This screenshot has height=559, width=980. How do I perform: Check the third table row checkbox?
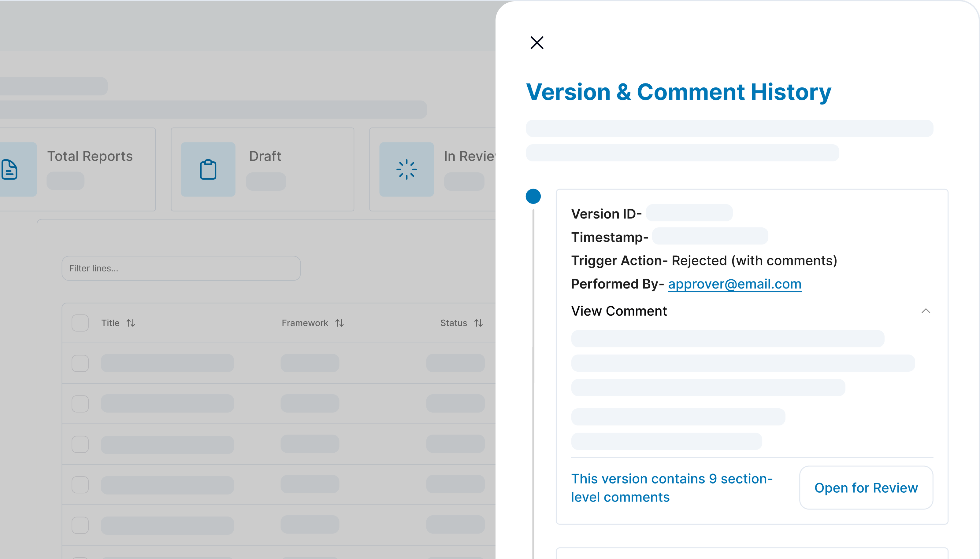pyautogui.click(x=80, y=444)
